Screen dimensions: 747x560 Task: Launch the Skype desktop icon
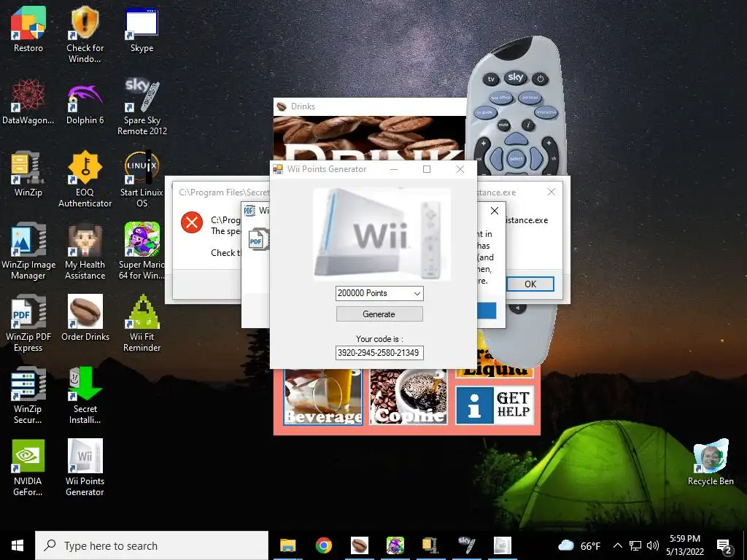pos(142,29)
